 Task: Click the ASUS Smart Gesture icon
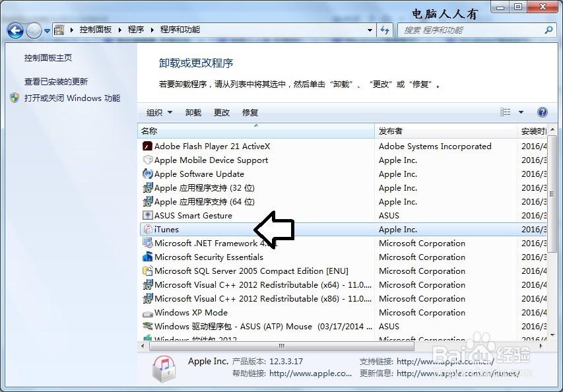coord(148,215)
